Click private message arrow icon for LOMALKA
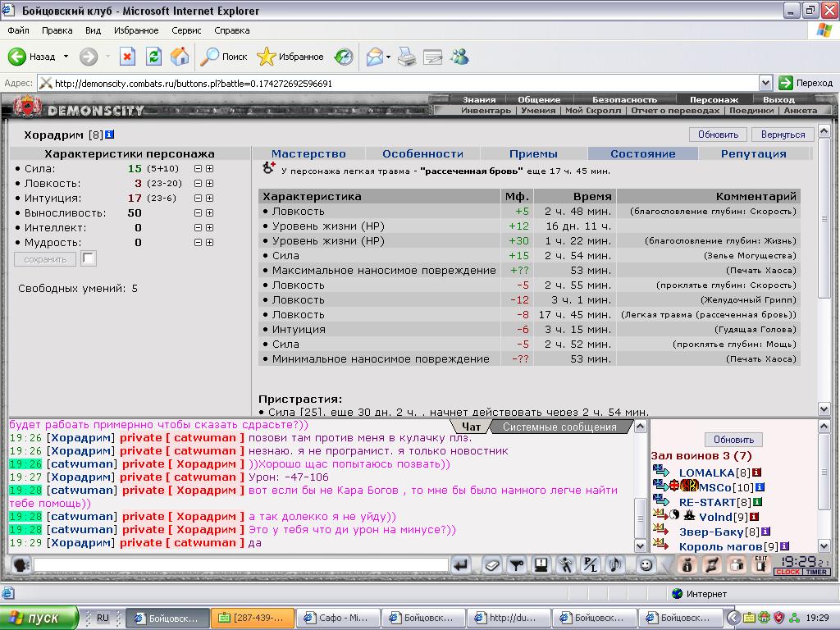Image resolution: width=840 pixels, height=630 pixels. tap(661, 472)
